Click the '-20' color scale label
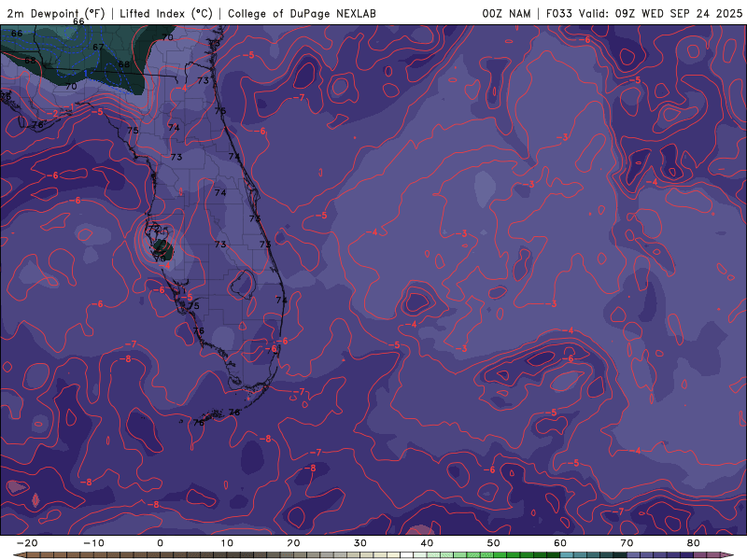The height and width of the screenshot is (560, 747). click(27, 543)
